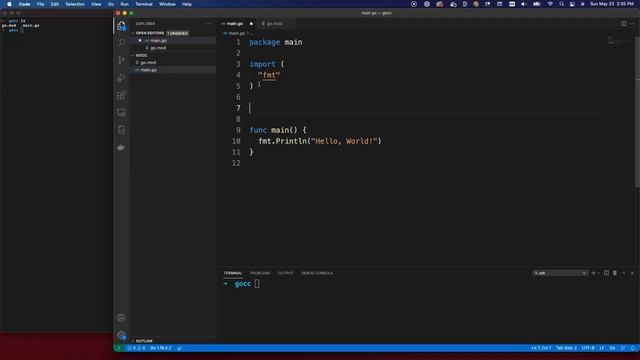Open the Explorer view in activity bar
Screen dimensions: 640x360
(121, 26)
